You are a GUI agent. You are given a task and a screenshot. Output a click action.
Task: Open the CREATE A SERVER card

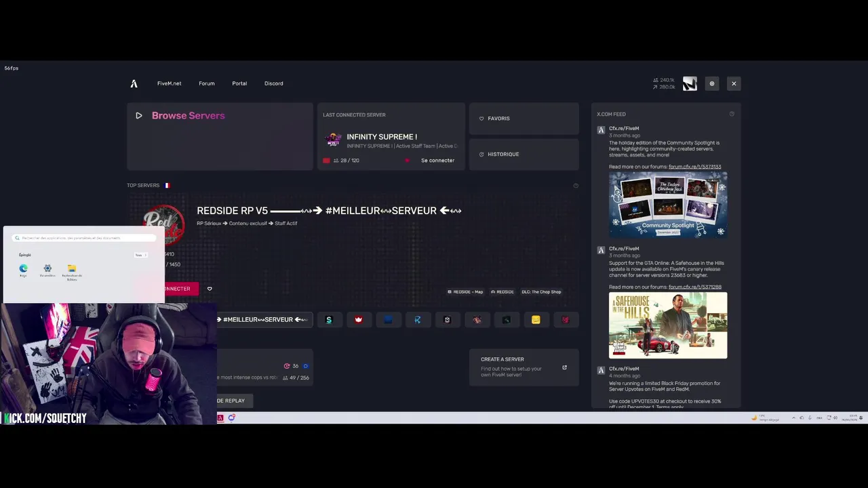[524, 367]
